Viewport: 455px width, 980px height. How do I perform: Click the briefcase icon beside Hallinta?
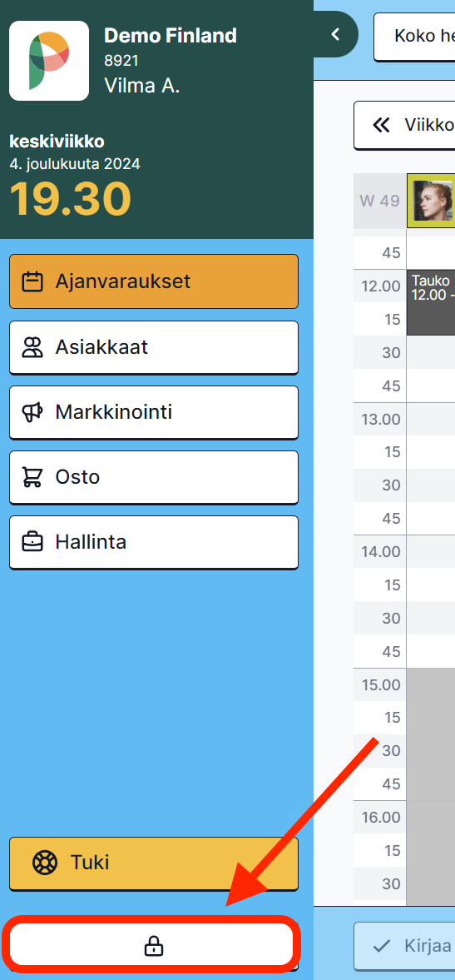[32, 542]
